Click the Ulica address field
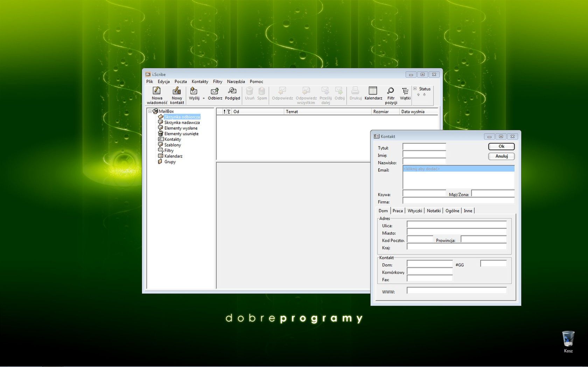 pyautogui.click(x=457, y=224)
